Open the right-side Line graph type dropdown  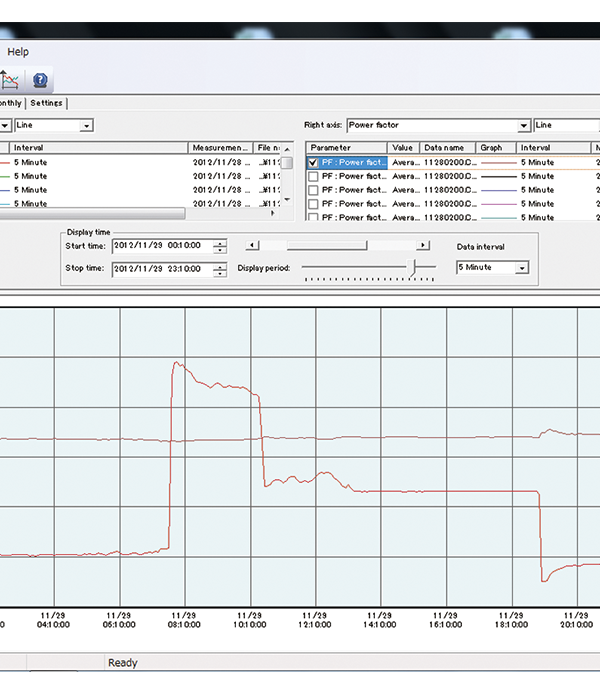pos(567,125)
